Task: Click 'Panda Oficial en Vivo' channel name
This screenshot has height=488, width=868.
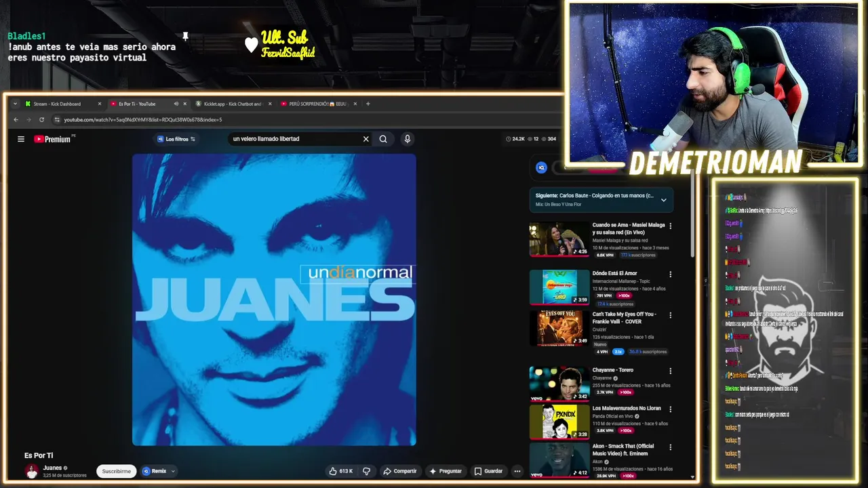Action: point(614,416)
